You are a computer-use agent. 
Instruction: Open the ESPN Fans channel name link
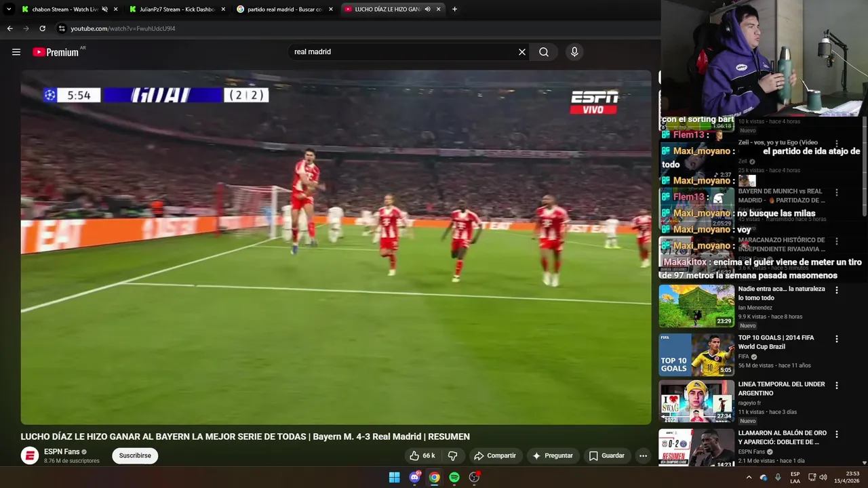coord(62,451)
